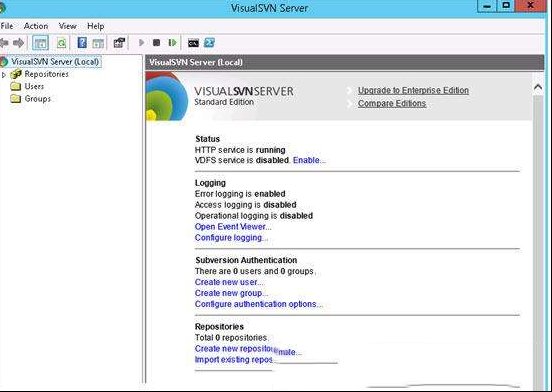
Task: Click the 'HTTP service is running' text
Action: click(240, 150)
